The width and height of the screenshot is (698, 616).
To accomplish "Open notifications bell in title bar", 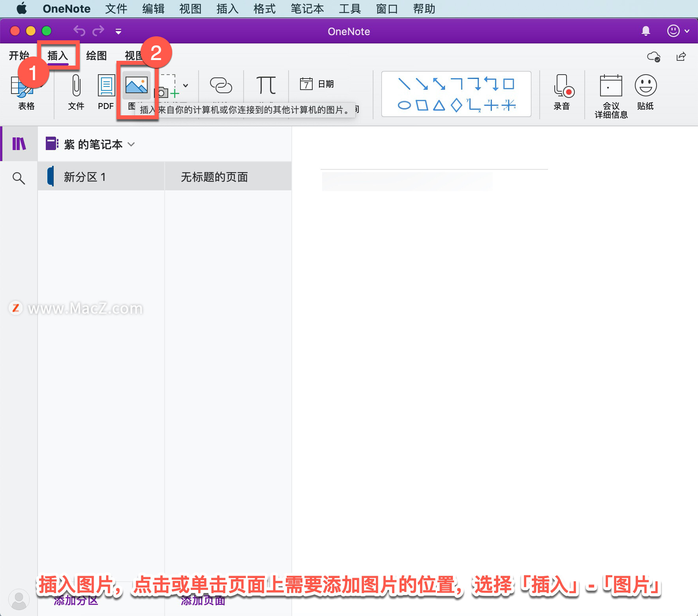I will click(646, 31).
